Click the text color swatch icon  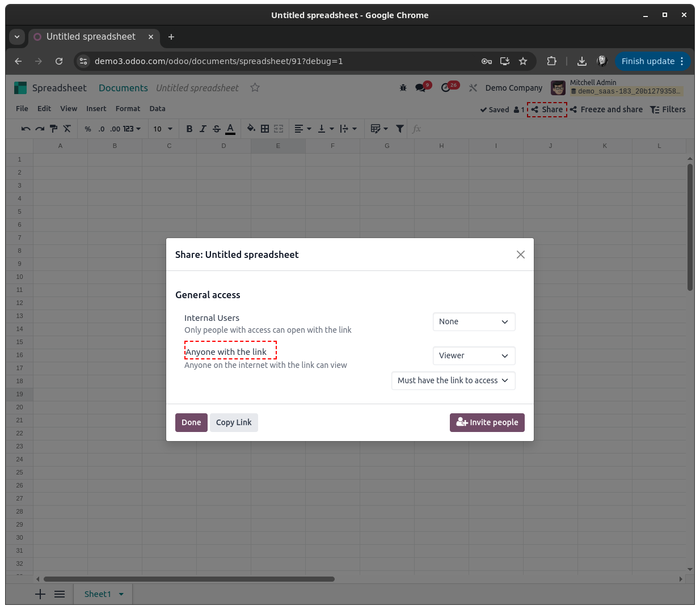point(230,129)
